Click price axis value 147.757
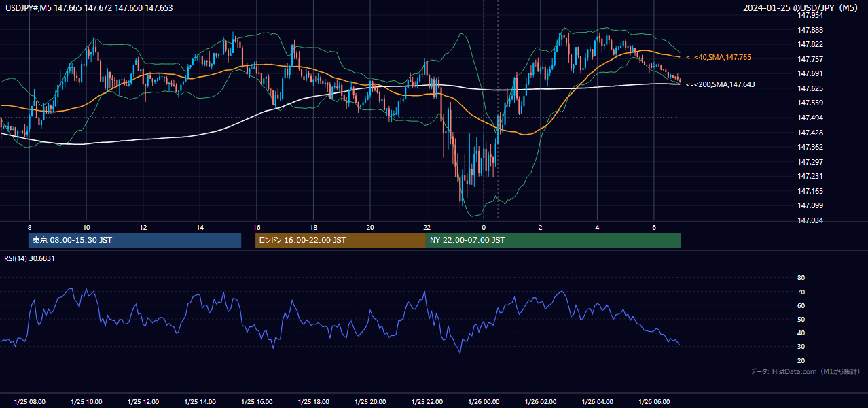This screenshot has width=868, height=408. (x=810, y=59)
